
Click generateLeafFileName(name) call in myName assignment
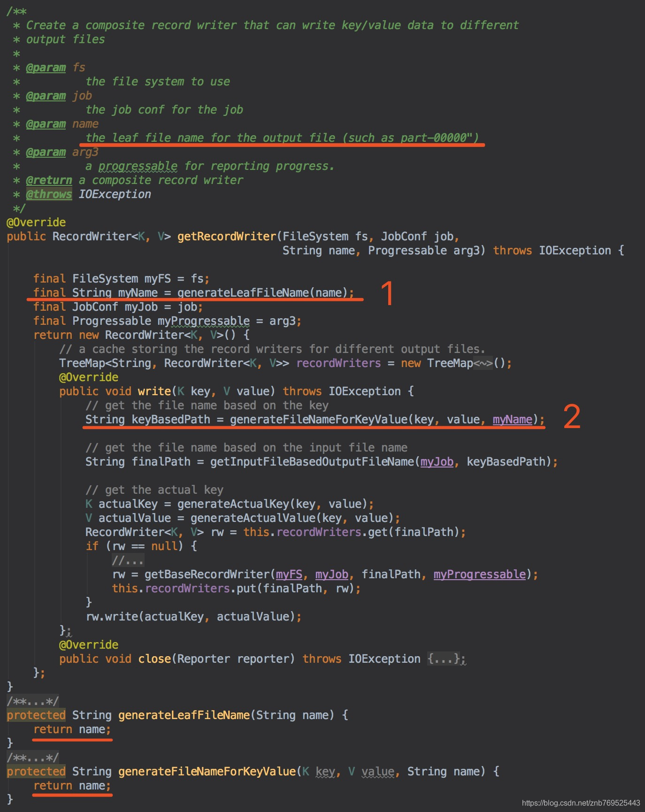[262, 293]
